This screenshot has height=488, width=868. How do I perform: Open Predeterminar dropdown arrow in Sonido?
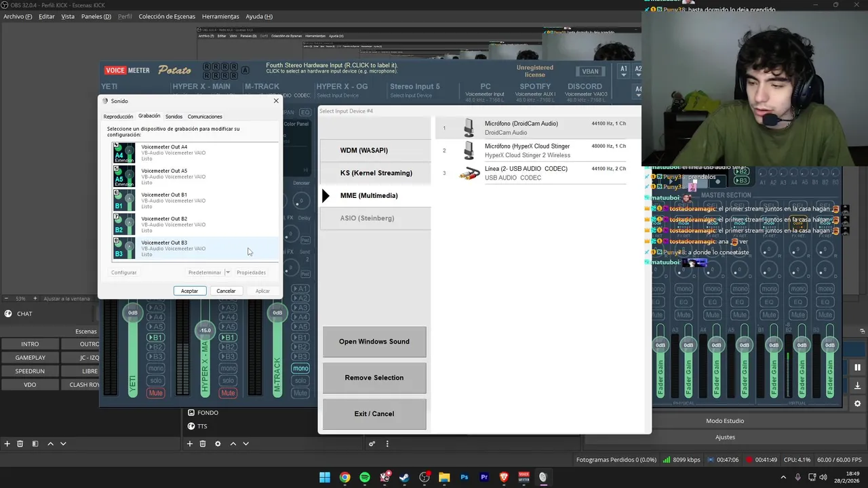(x=227, y=272)
